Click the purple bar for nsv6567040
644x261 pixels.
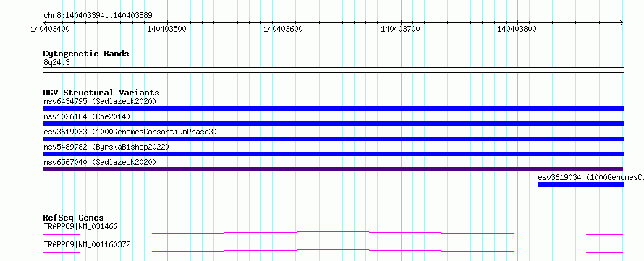point(333,169)
